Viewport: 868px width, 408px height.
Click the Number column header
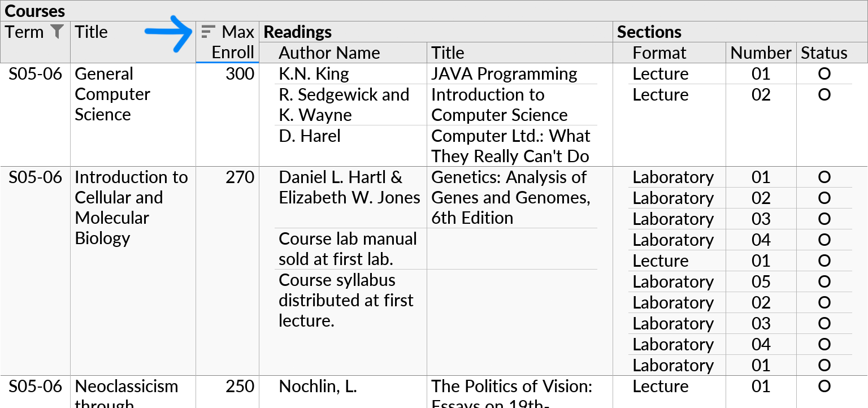(x=761, y=52)
